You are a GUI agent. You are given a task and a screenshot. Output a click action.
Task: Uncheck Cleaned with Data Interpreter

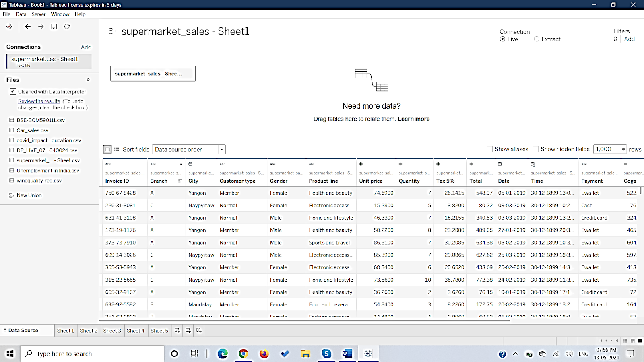pyautogui.click(x=13, y=92)
